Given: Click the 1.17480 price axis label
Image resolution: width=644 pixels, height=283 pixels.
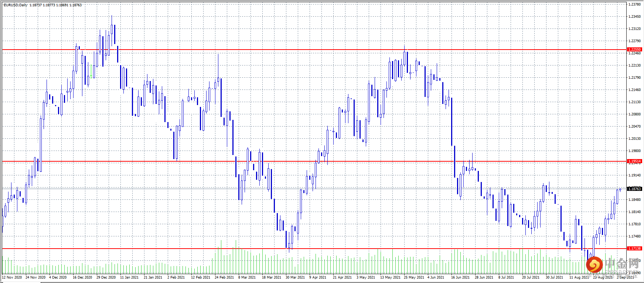Looking at the screenshot, I should click(635, 236).
